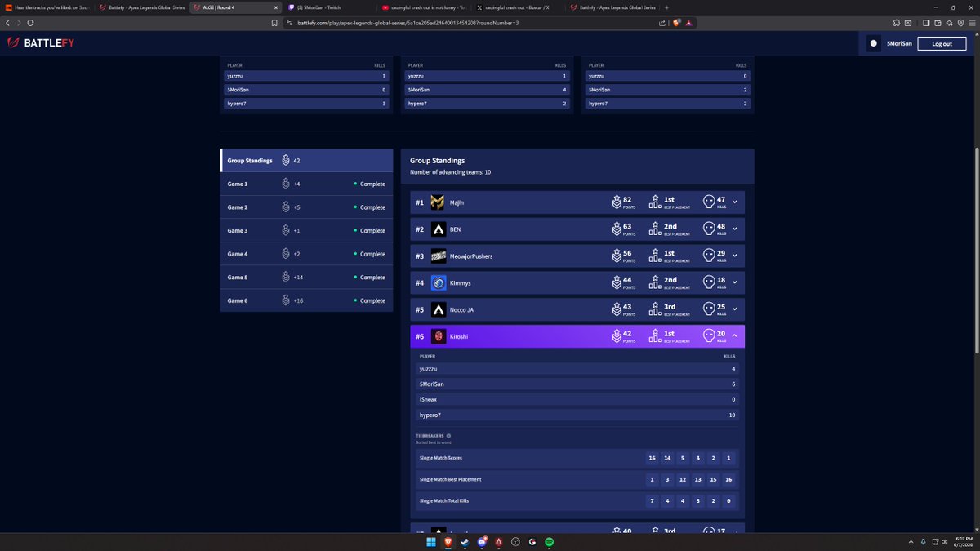Open Spotify from the taskbar
The height and width of the screenshot is (551, 980).
click(550, 542)
